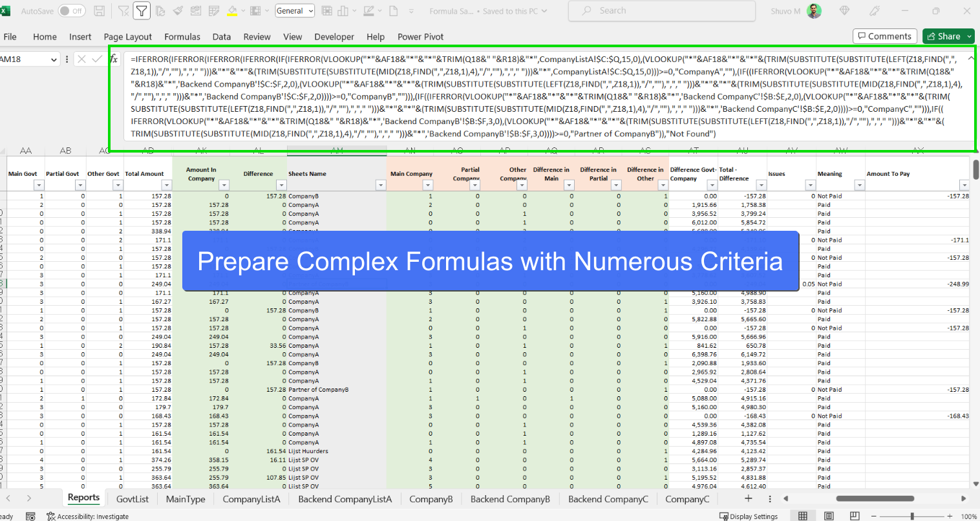The height and width of the screenshot is (521, 980).
Task: Click the green Share button
Action: 948,36
